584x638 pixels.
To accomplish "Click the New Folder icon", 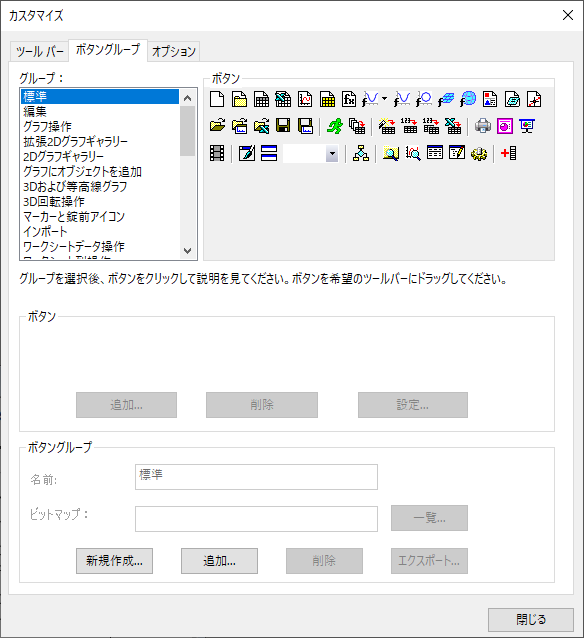I will pos(239,99).
